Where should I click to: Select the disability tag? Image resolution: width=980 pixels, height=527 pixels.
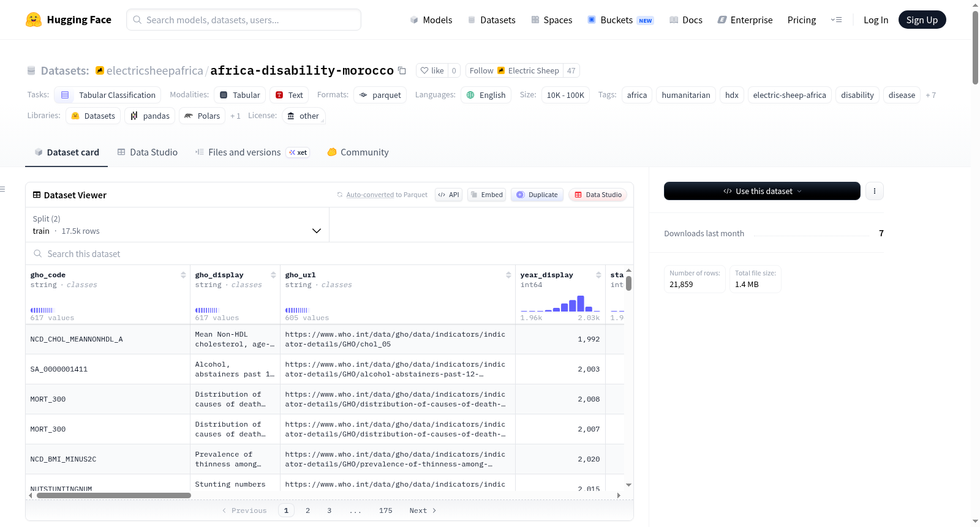[858, 95]
